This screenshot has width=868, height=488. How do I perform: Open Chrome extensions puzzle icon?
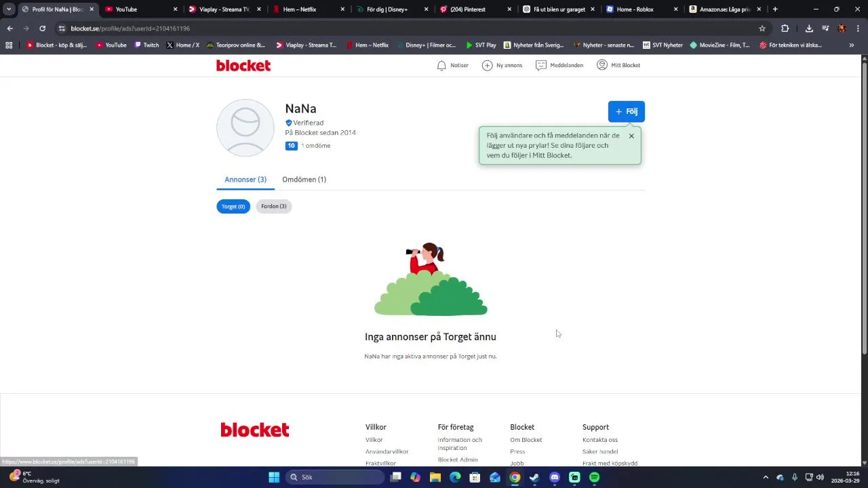[x=785, y=28]
